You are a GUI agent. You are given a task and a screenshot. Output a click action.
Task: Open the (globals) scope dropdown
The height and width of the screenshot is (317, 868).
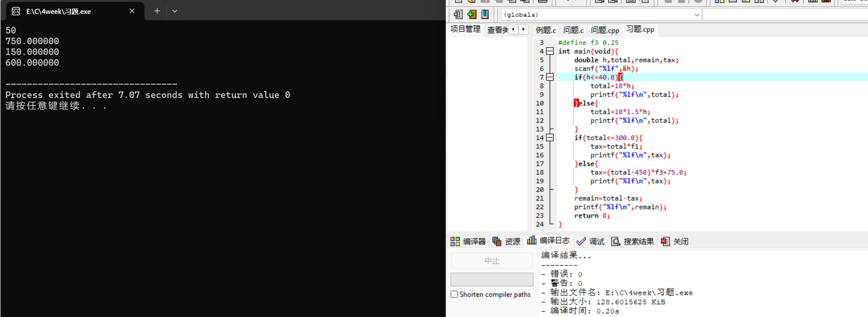pos(697,15)
